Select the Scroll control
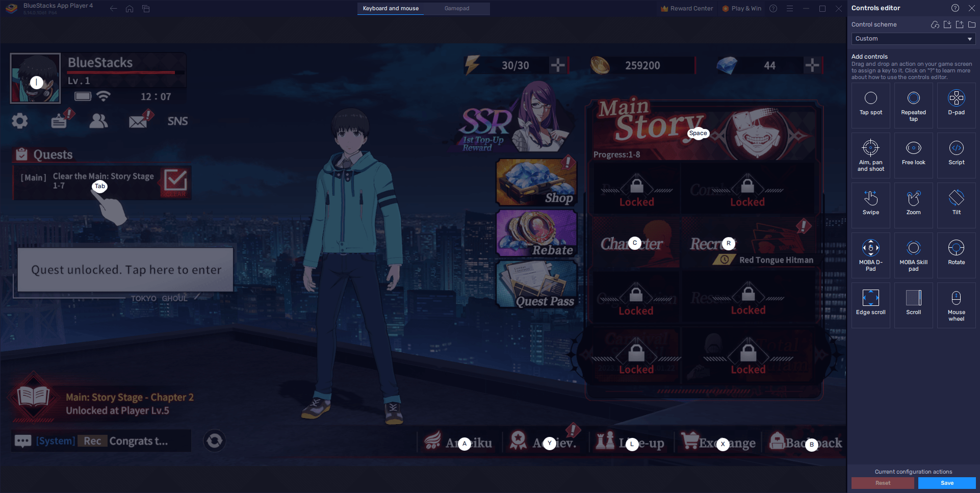This screenshot has width=980, height=493. (913, 305)
